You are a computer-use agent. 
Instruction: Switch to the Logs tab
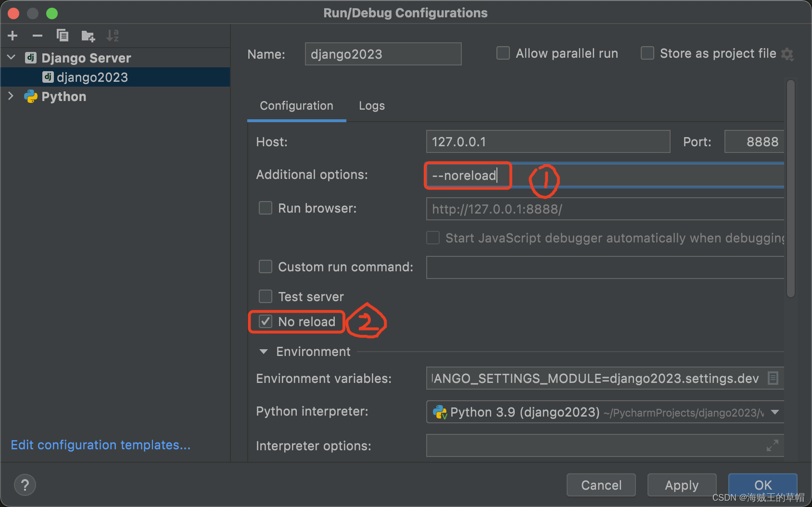(x=371, y=105)
